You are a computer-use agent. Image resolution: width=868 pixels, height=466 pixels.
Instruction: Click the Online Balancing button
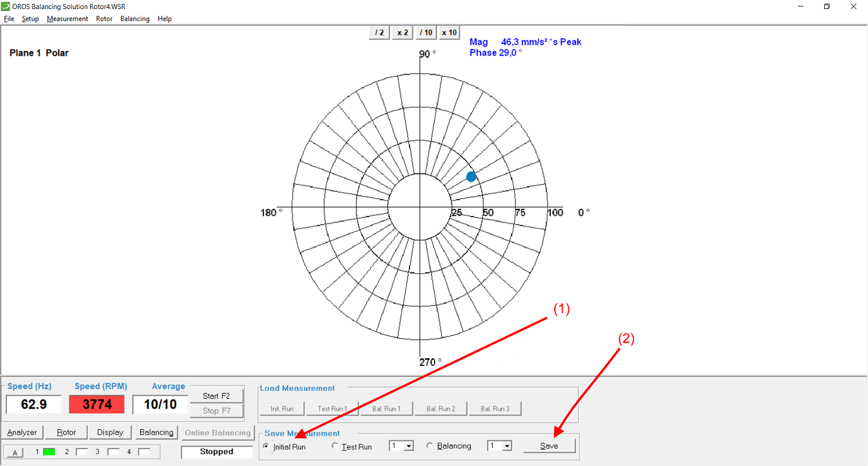(218, 432)
